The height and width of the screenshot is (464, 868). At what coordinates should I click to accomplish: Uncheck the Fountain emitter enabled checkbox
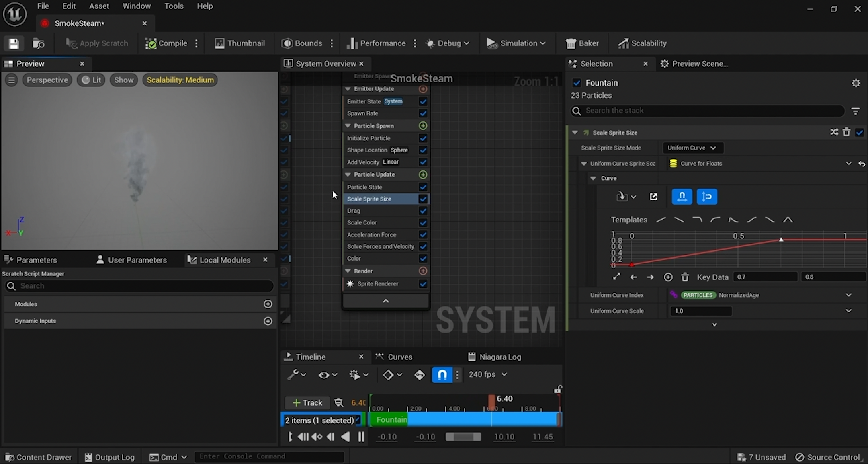[x=577, y=83]
